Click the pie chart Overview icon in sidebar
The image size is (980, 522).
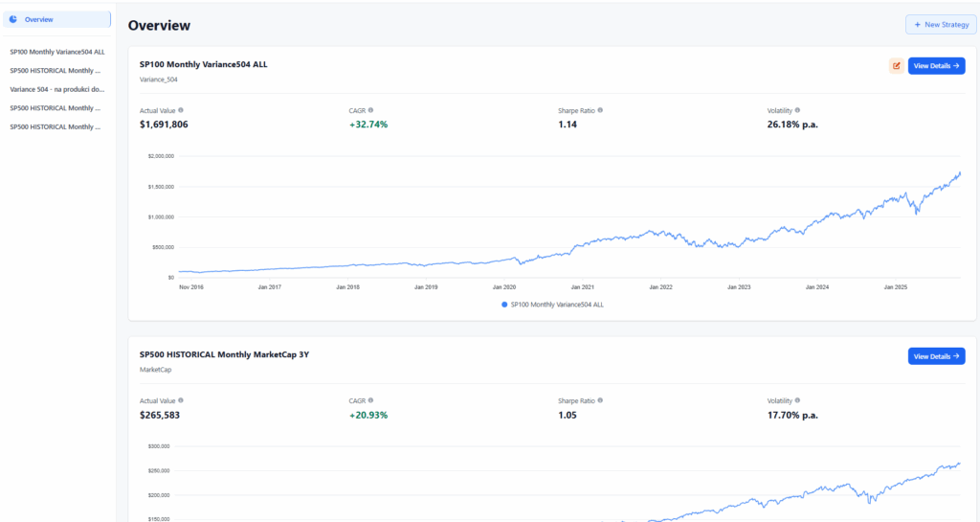pos(13,19)
